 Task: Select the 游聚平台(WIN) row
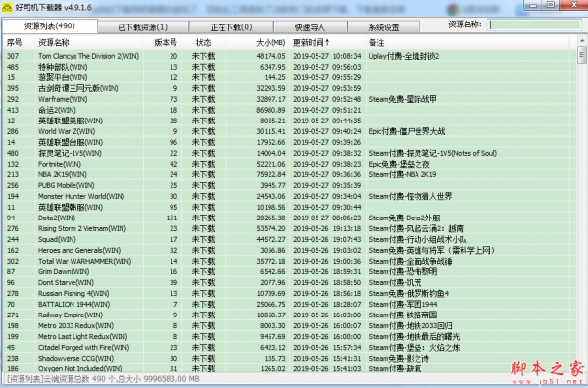point(289,77)
